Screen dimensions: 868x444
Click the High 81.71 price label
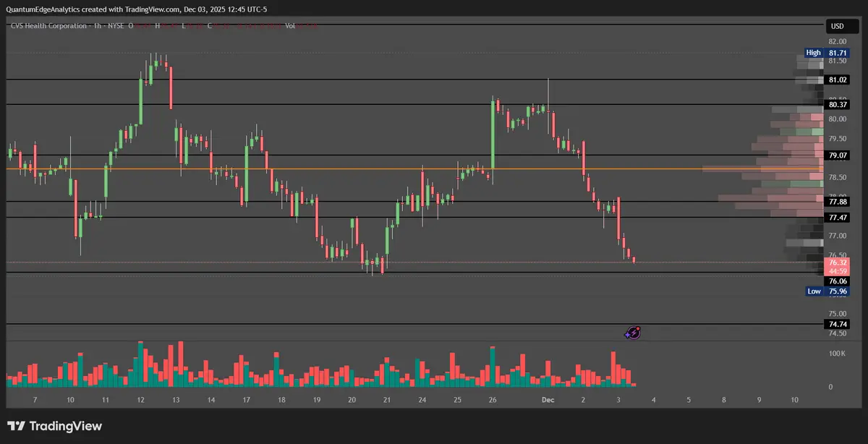827,53
